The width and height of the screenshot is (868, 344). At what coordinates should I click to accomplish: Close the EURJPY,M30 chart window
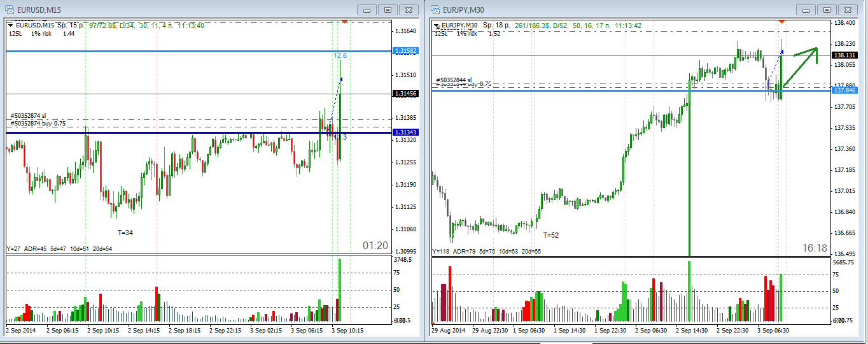click(848, 10)
